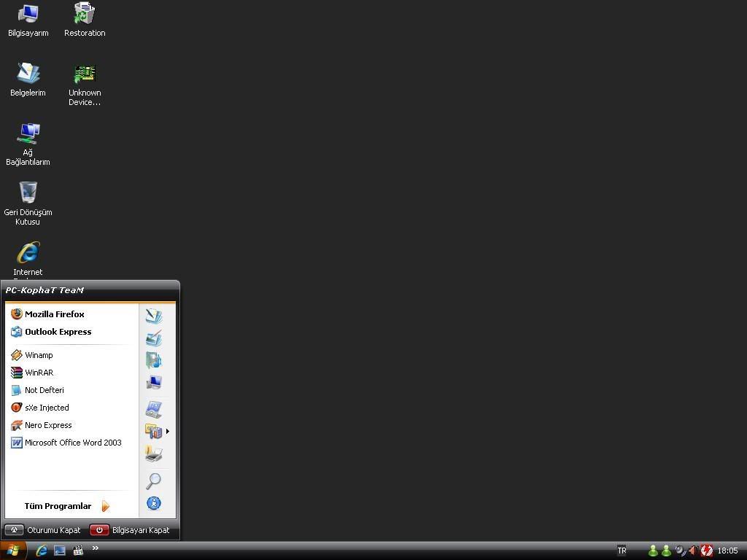Image resolution: width=747 pixels, height=560 pixels.
Task: Open the Bilgisayarım desktop icon
Action: (28, 21)
